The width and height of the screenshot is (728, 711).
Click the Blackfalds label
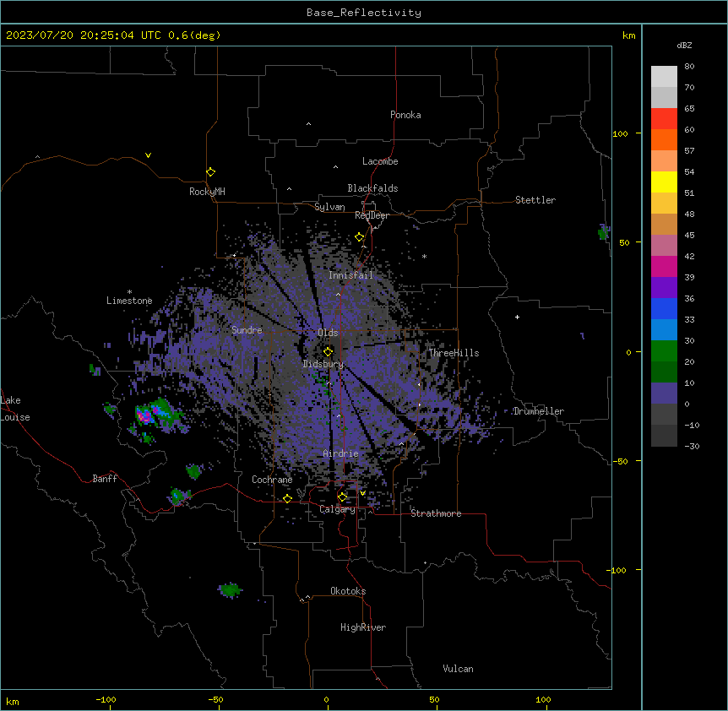(x=372, y=188)
